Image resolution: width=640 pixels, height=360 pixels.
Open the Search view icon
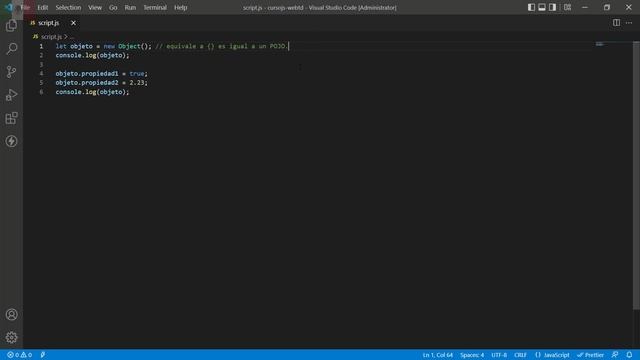tap(11, 49)
